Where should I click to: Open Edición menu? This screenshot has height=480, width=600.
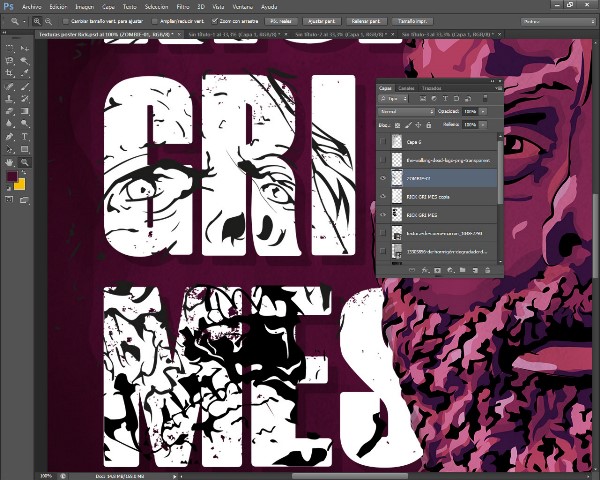pyautogui.click(x=58, y=7)
